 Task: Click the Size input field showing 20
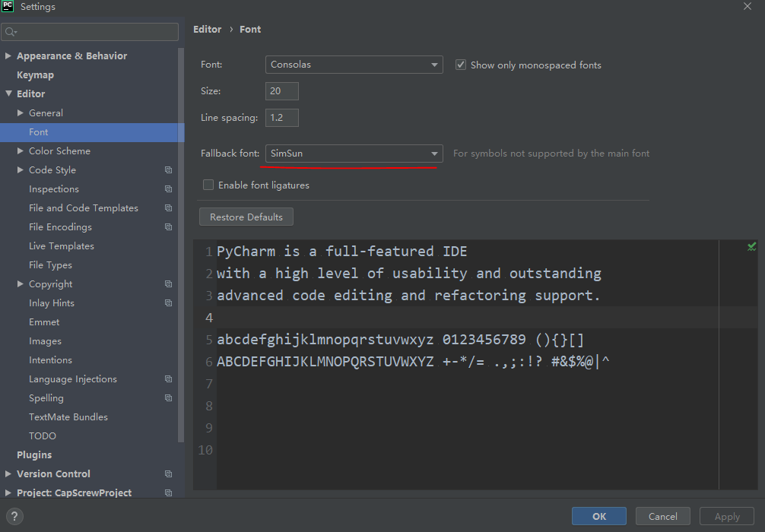coord(282,91)
